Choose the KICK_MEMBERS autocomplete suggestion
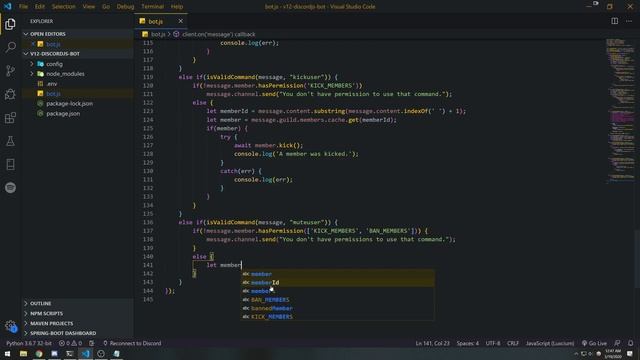640x360 pixels. [338, 317]
